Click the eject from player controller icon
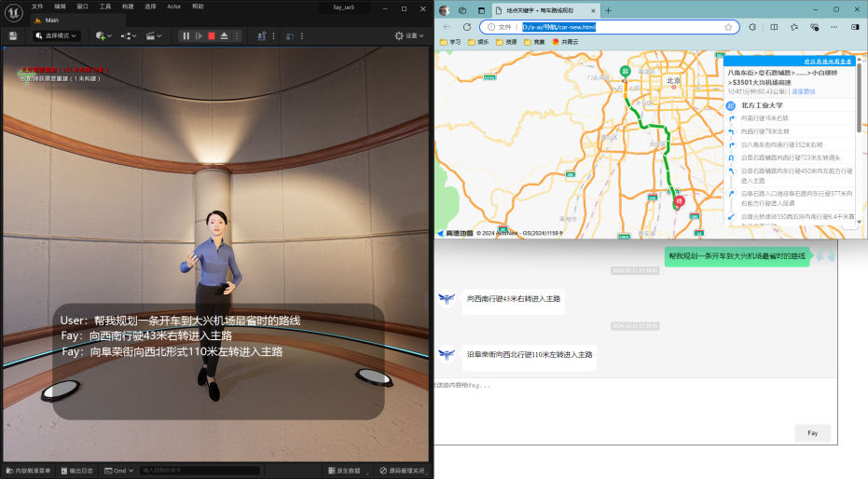This screenshot has height=479, width=868. (225, 35)
